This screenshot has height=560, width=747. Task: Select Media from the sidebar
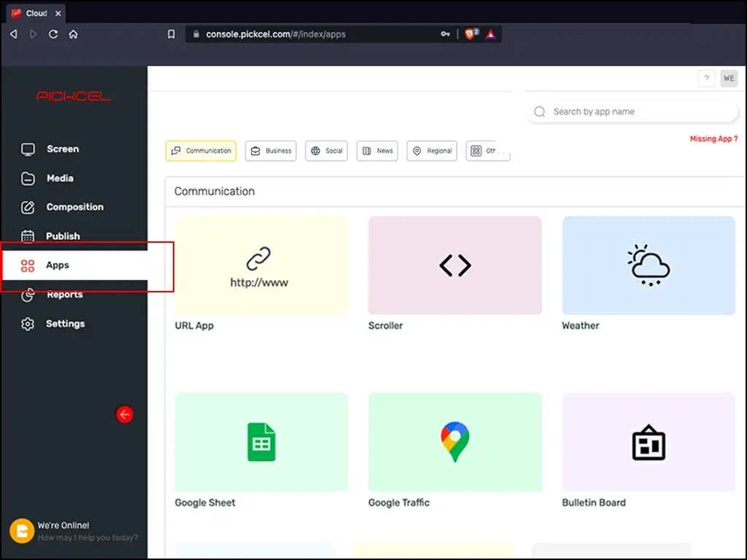click(60, 178)
